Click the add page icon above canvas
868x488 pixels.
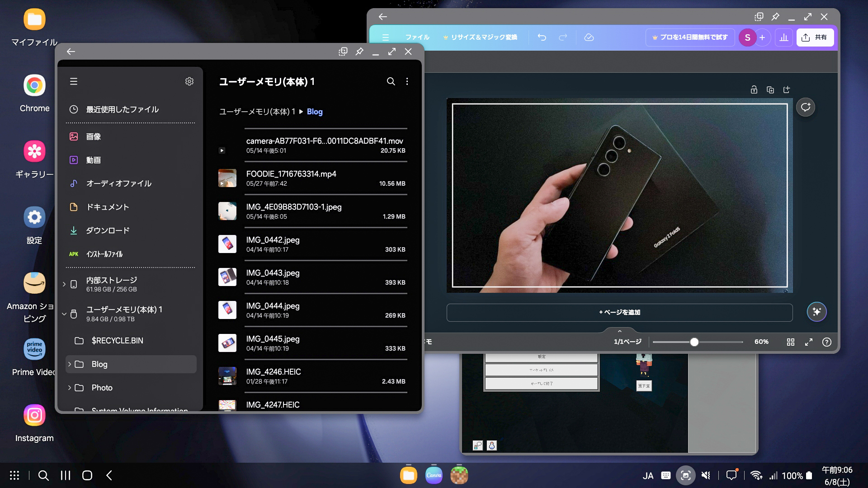click(x=787, y=89)
